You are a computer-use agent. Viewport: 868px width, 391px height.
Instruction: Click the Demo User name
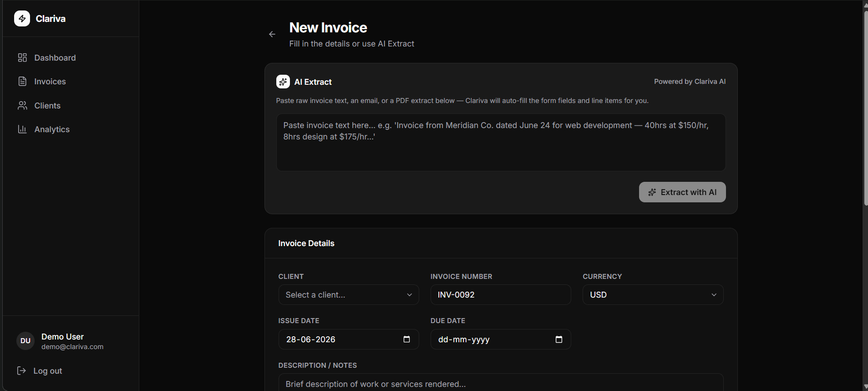(x=62, y=336)
